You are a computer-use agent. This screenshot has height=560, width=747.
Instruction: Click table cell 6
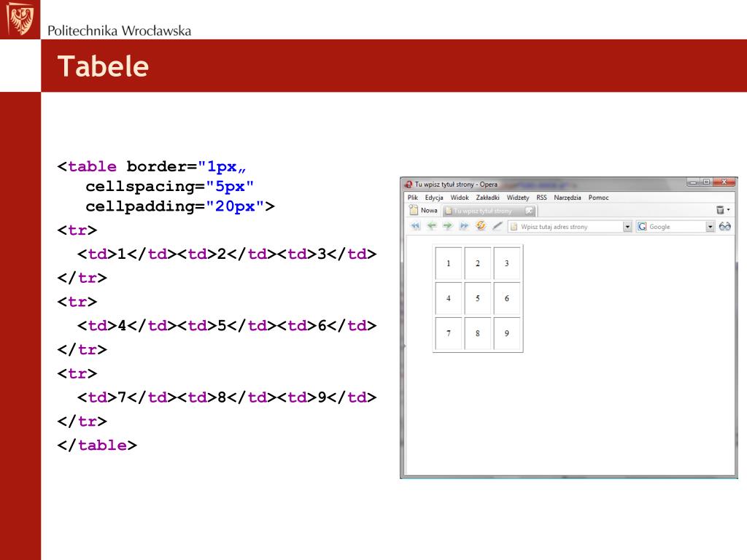[x=506, y=298]
